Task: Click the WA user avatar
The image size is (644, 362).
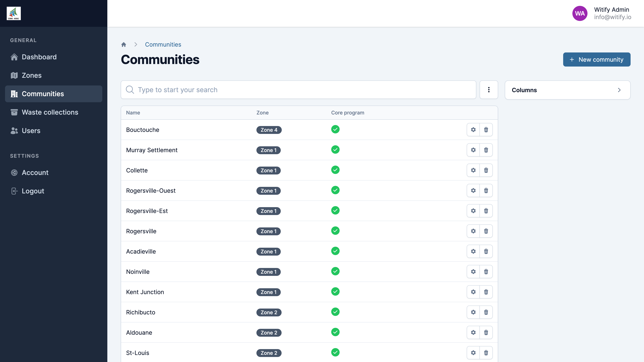Action: coord(579,13)
